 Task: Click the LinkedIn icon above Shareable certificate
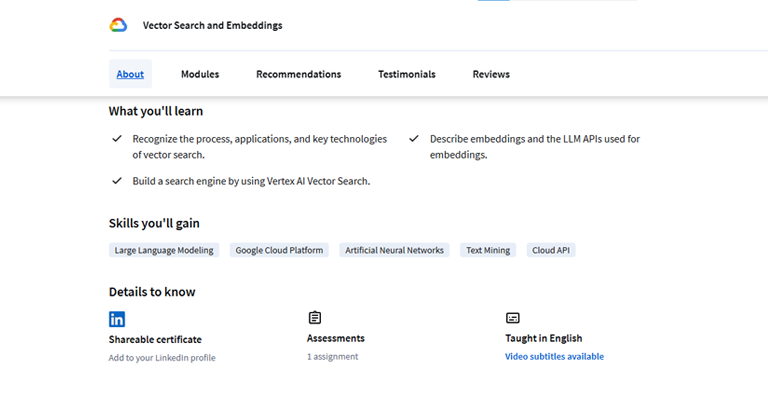pyautogui.click(x=117, y=319)
